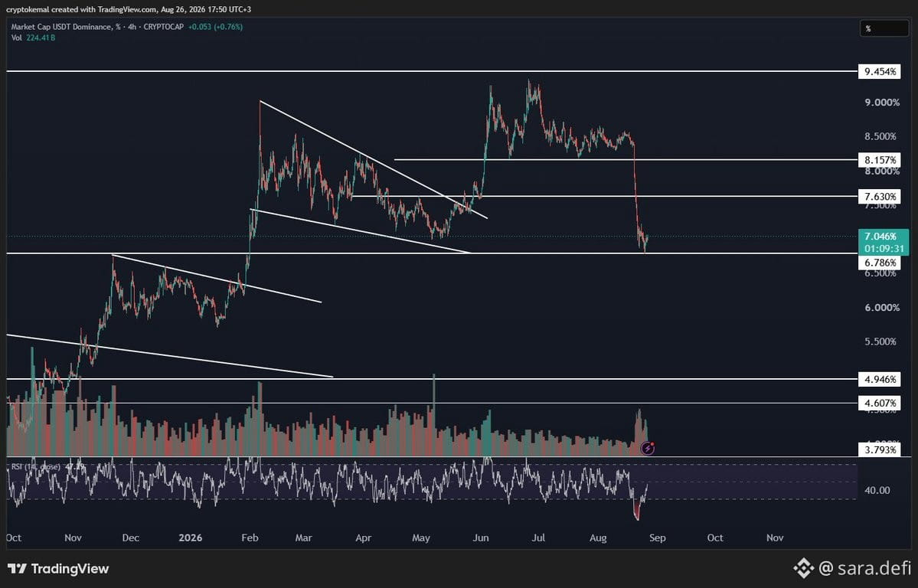Click the Nov label right before Dec
Viewport: 918px width, 588px height.
pyautogui.click(x=73, y=537)
